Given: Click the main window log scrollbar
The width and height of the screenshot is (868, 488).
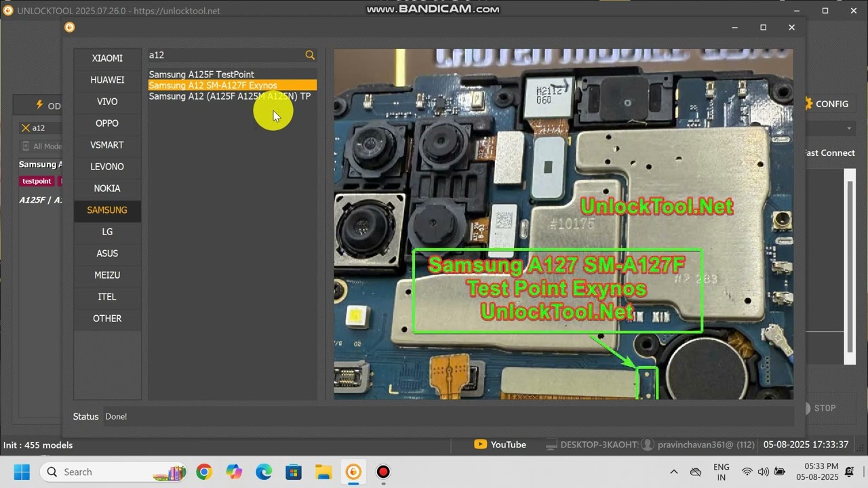Looking at the screenshot, I should (x=850, y=266).
